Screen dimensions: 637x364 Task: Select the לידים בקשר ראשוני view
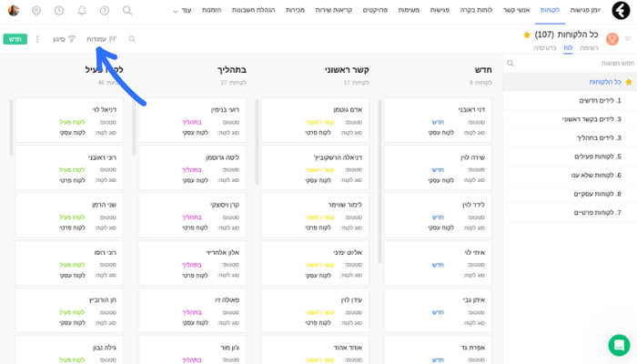pos(570,119)
